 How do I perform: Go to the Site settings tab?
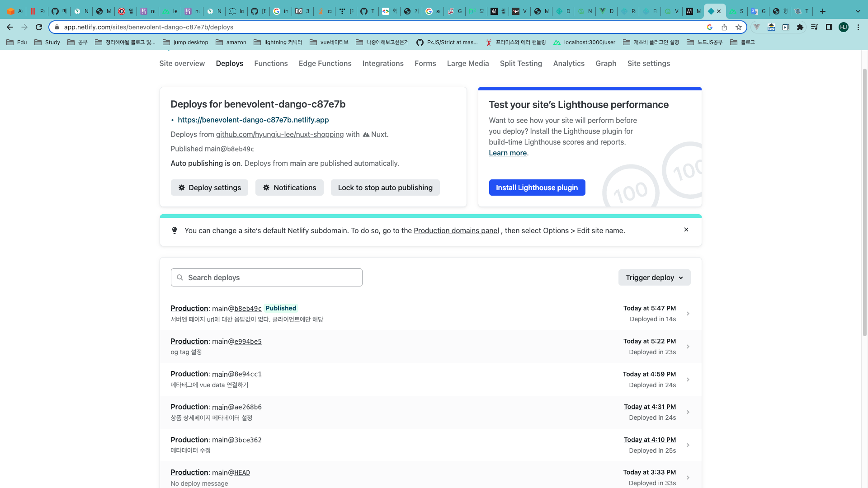pyautogui.click(x=649, y=63)
